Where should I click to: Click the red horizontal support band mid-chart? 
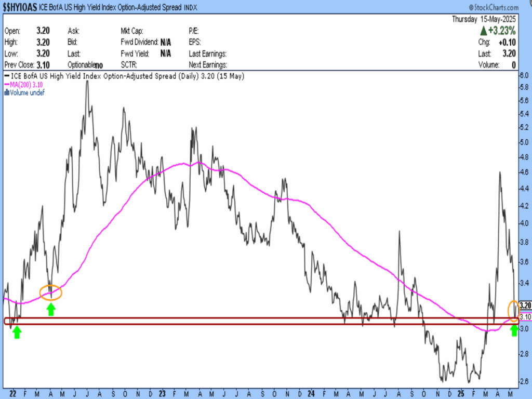[x=260, y=321]
